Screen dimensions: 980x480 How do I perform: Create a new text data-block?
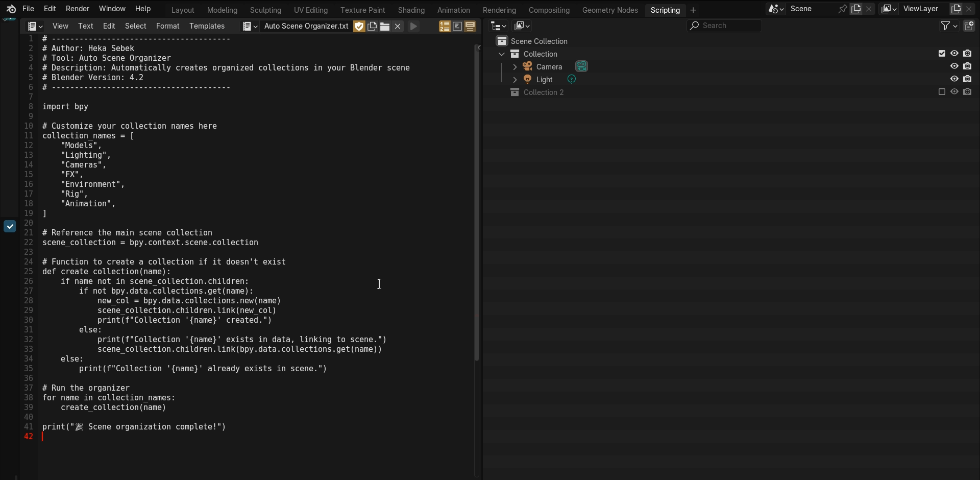coord(372,26)
